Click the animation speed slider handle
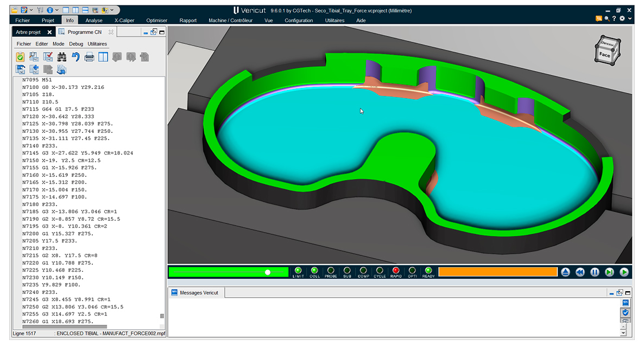 267,272
